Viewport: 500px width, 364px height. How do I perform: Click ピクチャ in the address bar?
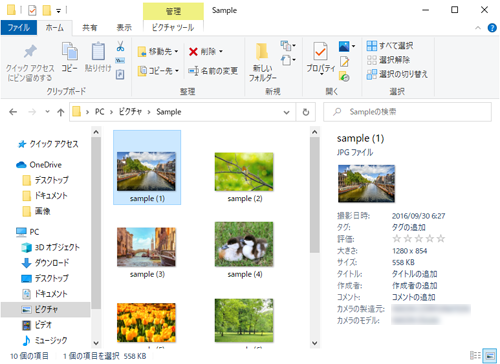(x=130, y=112)
